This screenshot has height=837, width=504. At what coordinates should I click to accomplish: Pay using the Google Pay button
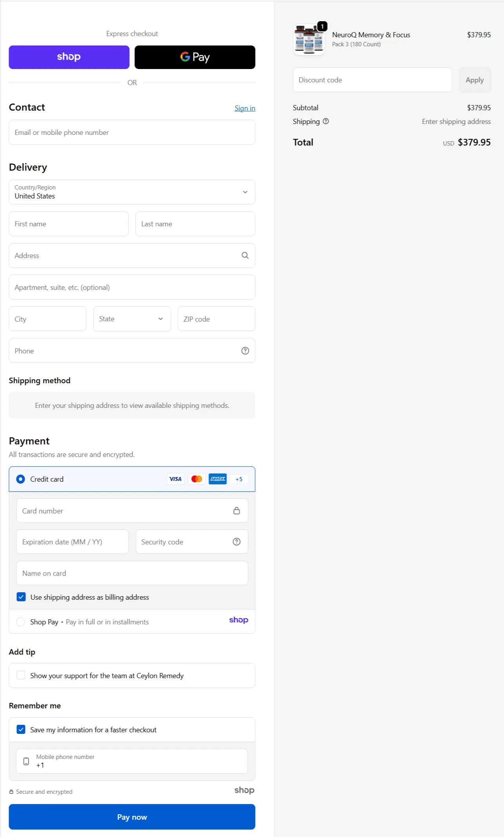pyautogui.click(x=195, y=57)
